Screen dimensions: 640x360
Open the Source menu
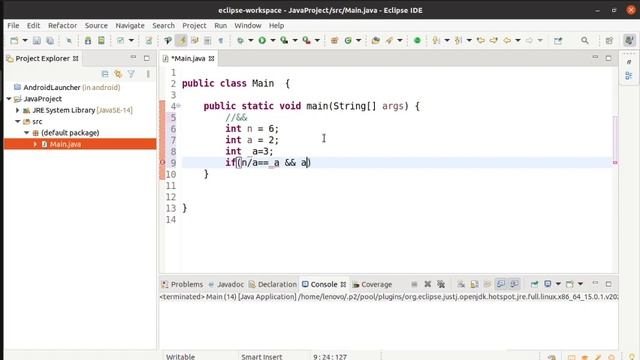tap(96, 25)
